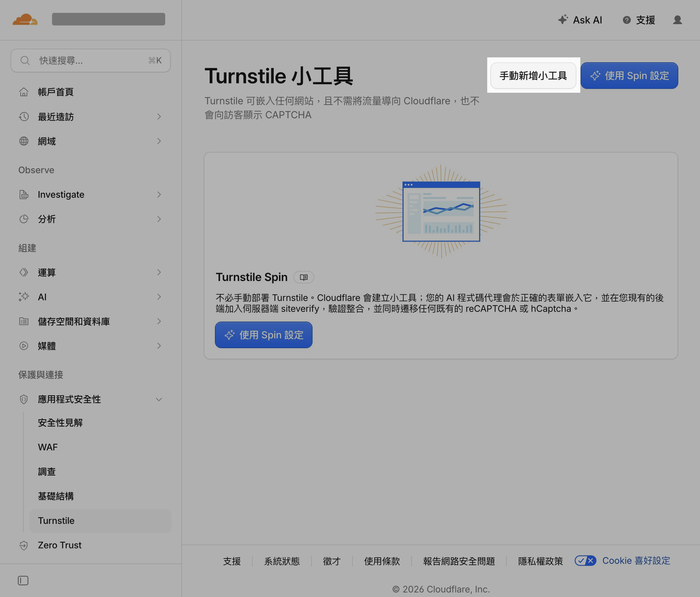Open the WAF sidebar item
The height and width of the screenshot is (597, 700).
(x=100, y=447)
